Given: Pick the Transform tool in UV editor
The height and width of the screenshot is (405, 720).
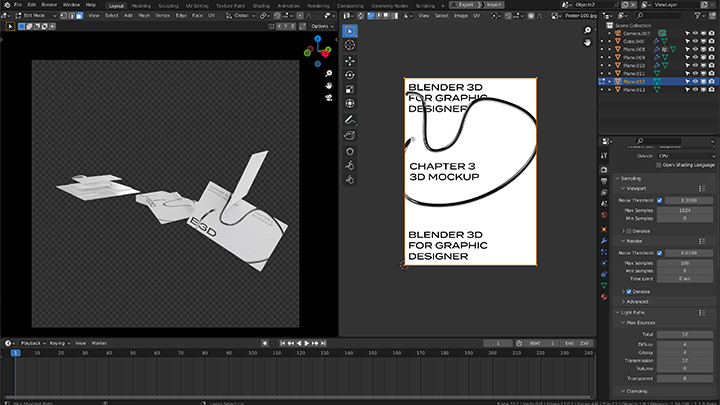Looking at the screenshot, I should (350, 103).
